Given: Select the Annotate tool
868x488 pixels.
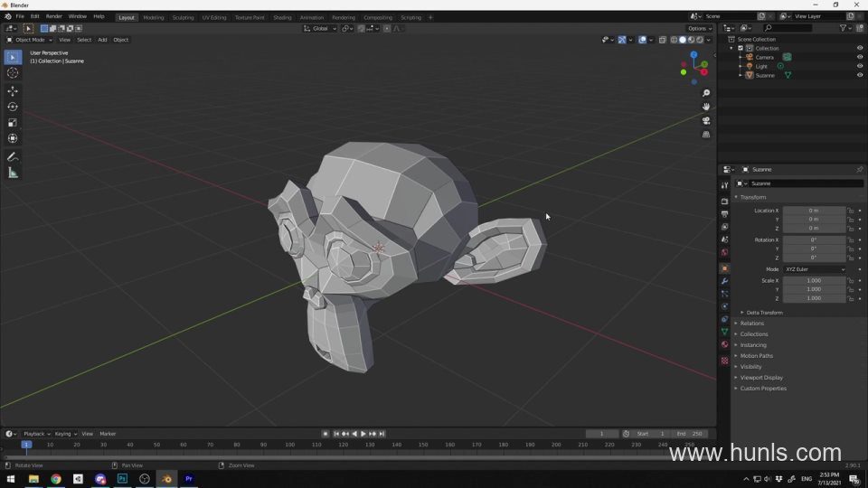Looking at the screenshot, I should pyautogui.click(x=13, y=157).
